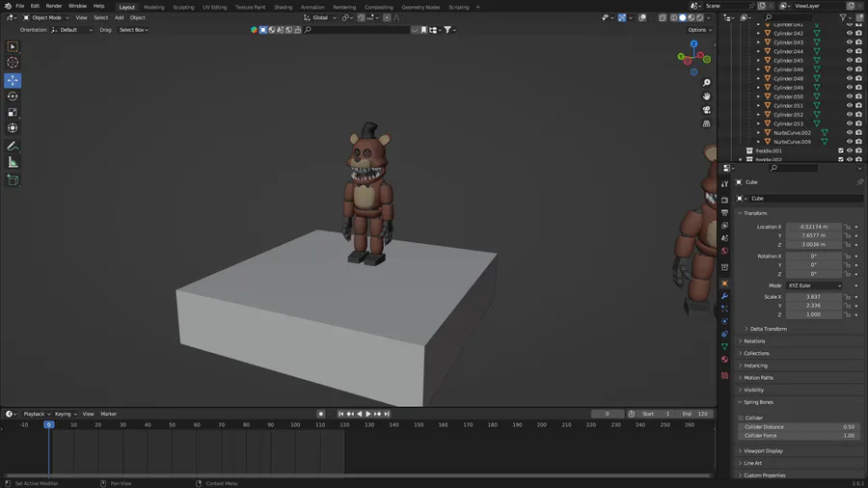Disable Cylinder.048 in renders camera icon
868x488 pixels.
858,78
